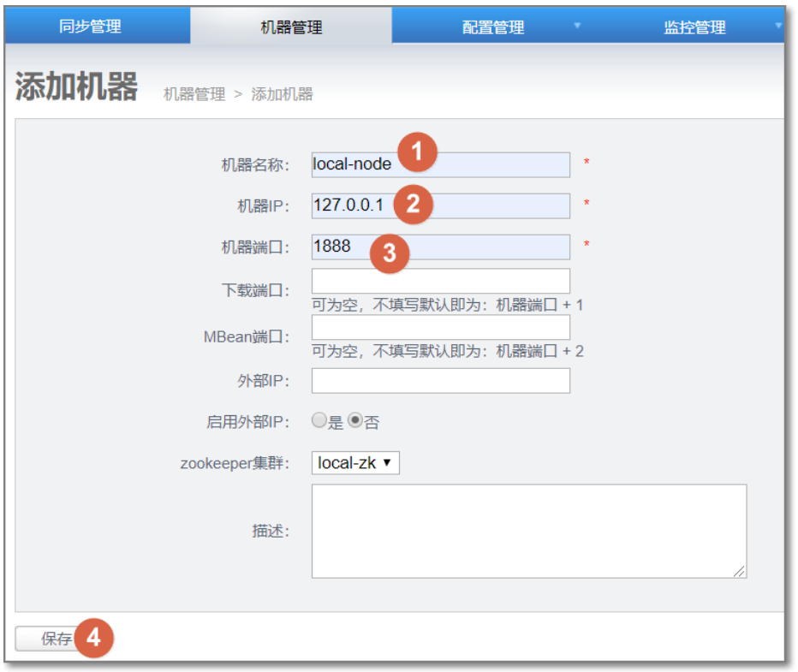Click inside the 描述 text area
798x672 pixels.
[x=529, y=531]
